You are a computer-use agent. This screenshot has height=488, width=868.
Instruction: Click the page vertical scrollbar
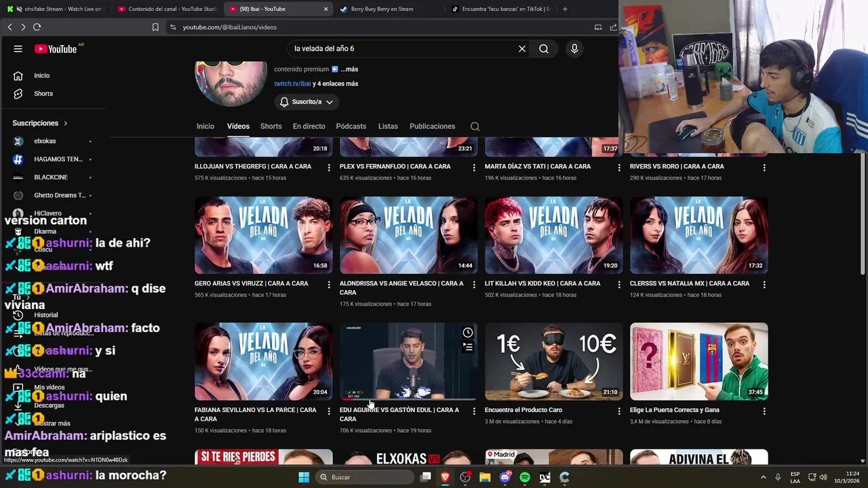click(863, 213)
